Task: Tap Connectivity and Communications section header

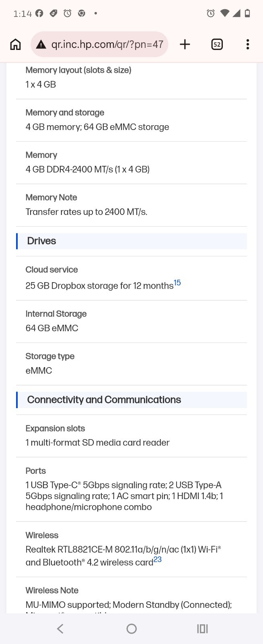Action: [x=131, y=400]
